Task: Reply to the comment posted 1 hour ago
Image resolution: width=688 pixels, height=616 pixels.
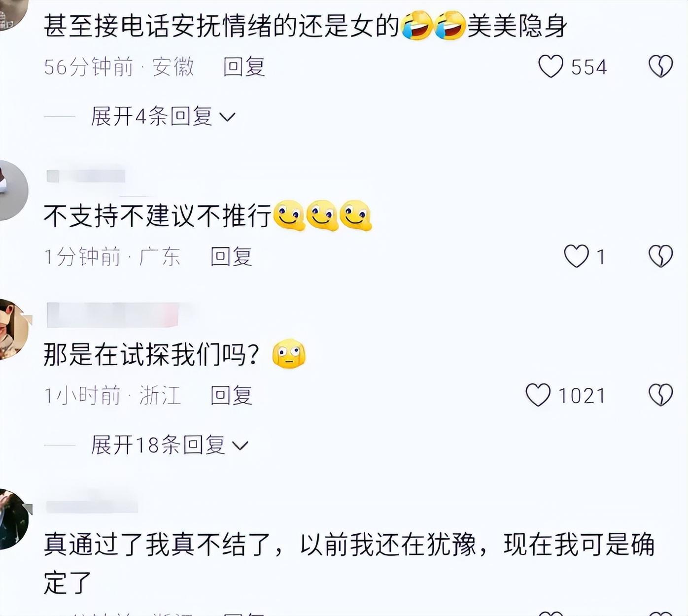Action: pos(232,396)
